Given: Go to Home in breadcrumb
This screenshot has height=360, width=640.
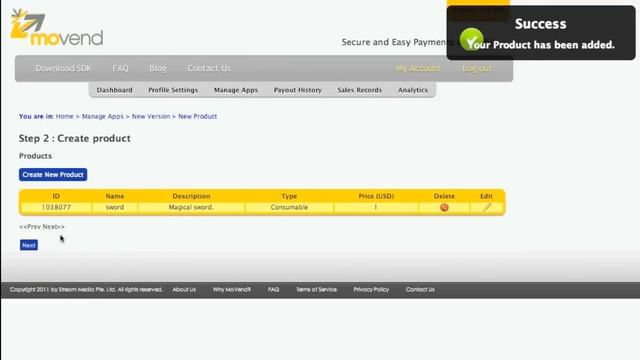Looking at the screenshot, I should click(x=64, y=116).
